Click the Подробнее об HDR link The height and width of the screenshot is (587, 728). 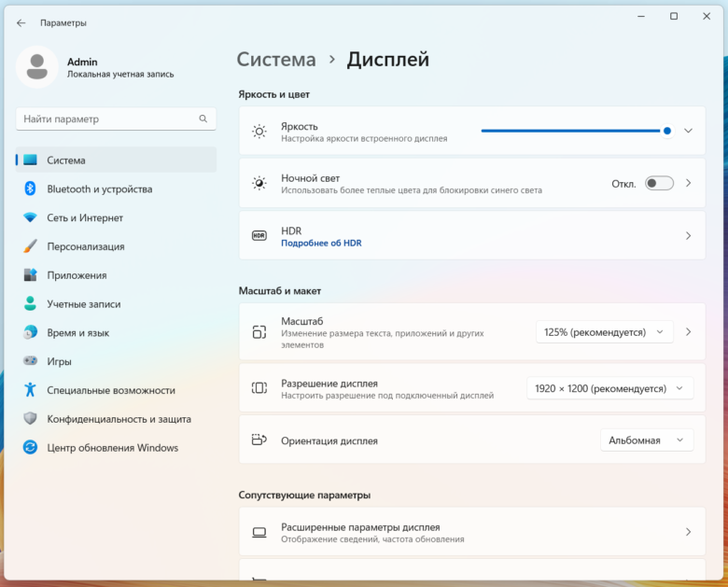[321, 243]
